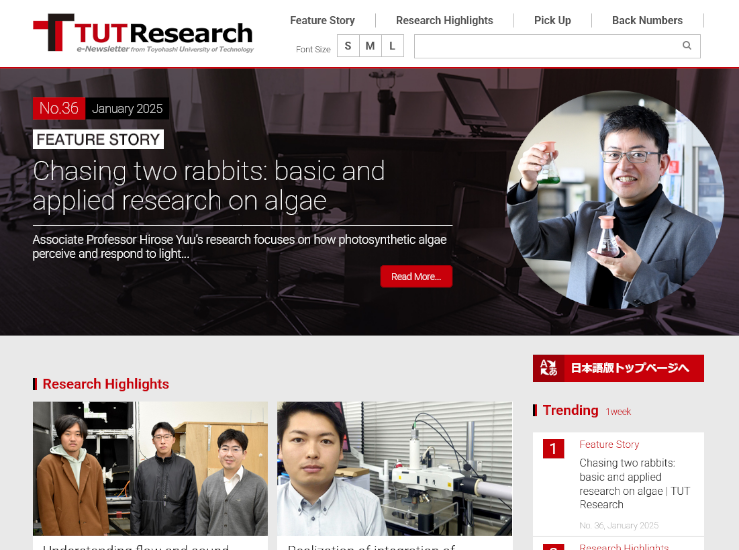Click 'No. 36, January 2025' in Trending item
The image size is (739, 550).
619,525
